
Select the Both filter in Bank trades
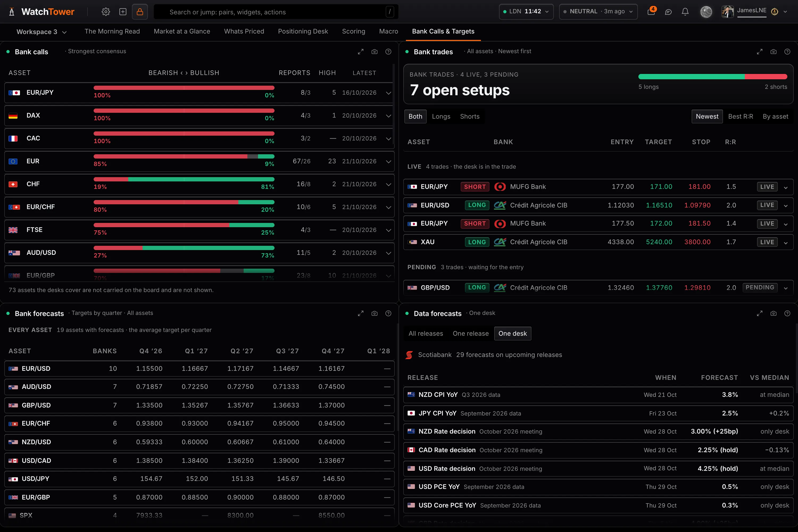[415, 117]
